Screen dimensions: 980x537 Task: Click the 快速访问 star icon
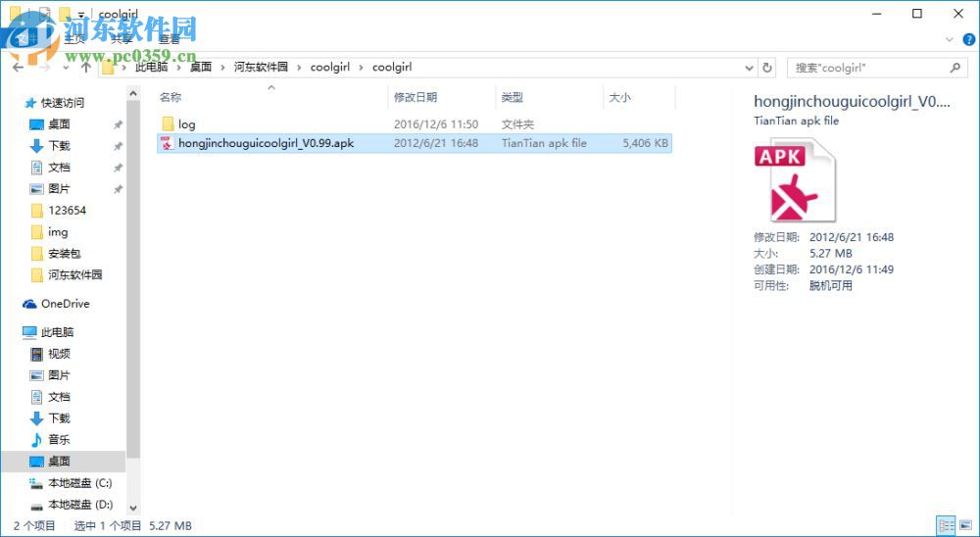coord(29,103)
